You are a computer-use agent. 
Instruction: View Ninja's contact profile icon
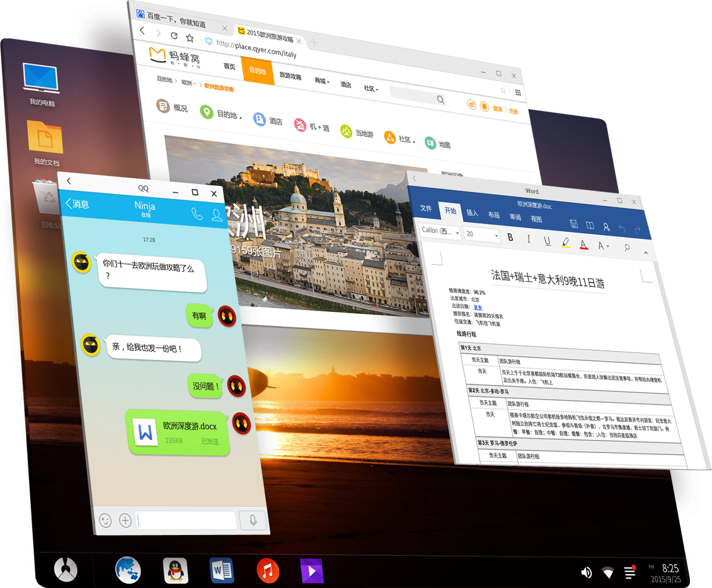217,215
